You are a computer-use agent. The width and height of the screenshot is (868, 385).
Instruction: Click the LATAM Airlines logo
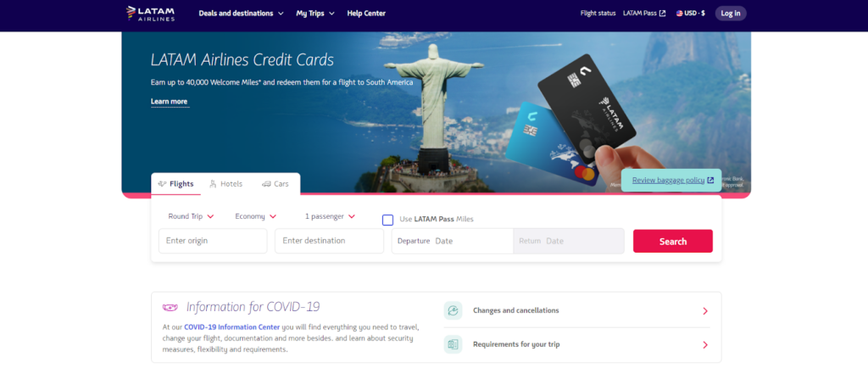pyautogui.click(x=151, y=14)
